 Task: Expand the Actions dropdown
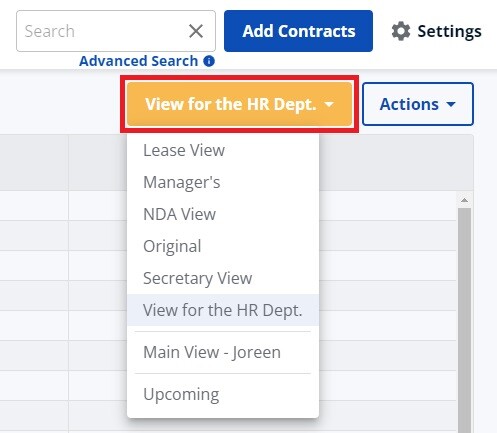pos(418,104)
